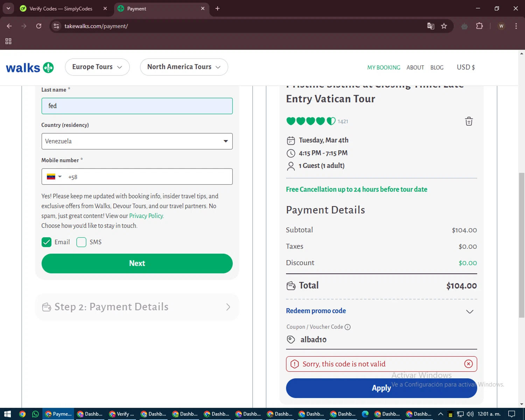Click the coupon info icon
Screen dimensions: 525x420
(348, 327)
